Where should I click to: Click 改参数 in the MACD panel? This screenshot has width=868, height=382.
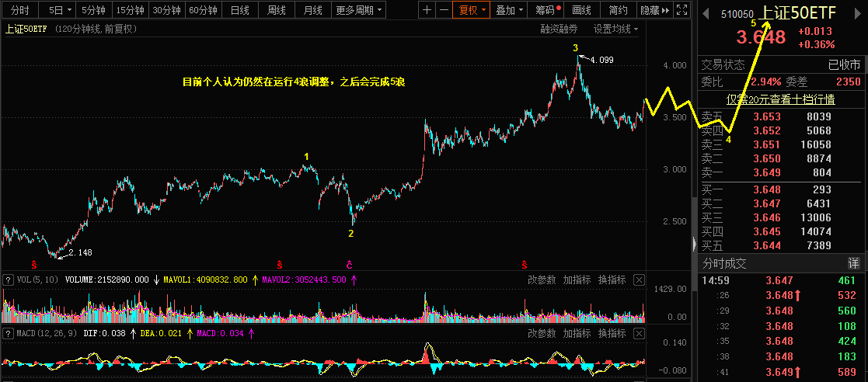[542, 333]
